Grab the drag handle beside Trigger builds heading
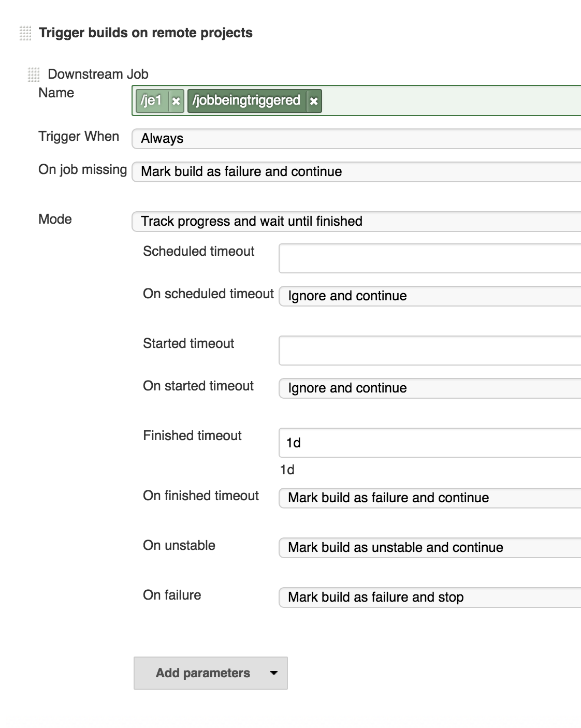This screenshot has width=581, height=728. pyautogui.click(x=25, y=33)
